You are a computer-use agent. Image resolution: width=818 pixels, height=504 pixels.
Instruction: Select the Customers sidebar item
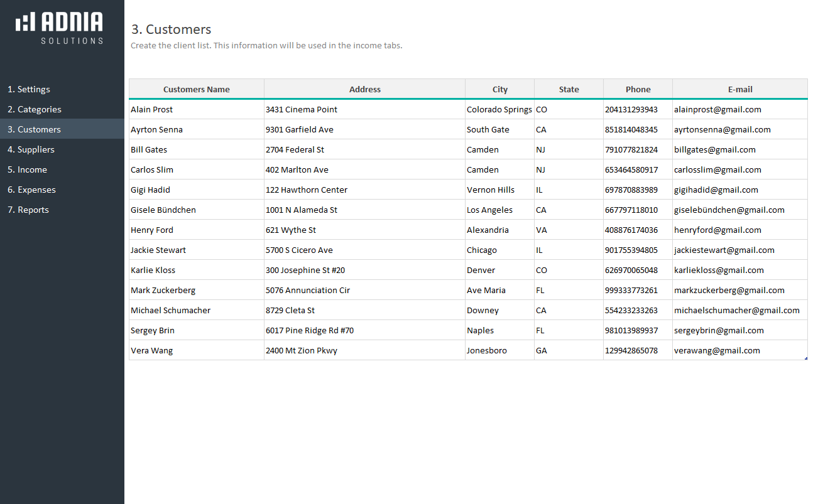click(35, 129)
